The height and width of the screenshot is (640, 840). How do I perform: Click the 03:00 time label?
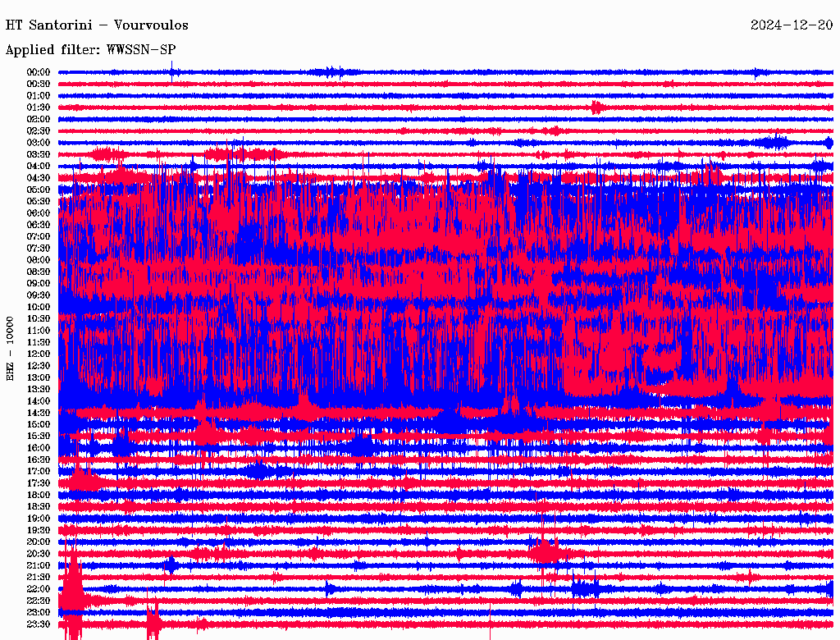tap(39, 143)
